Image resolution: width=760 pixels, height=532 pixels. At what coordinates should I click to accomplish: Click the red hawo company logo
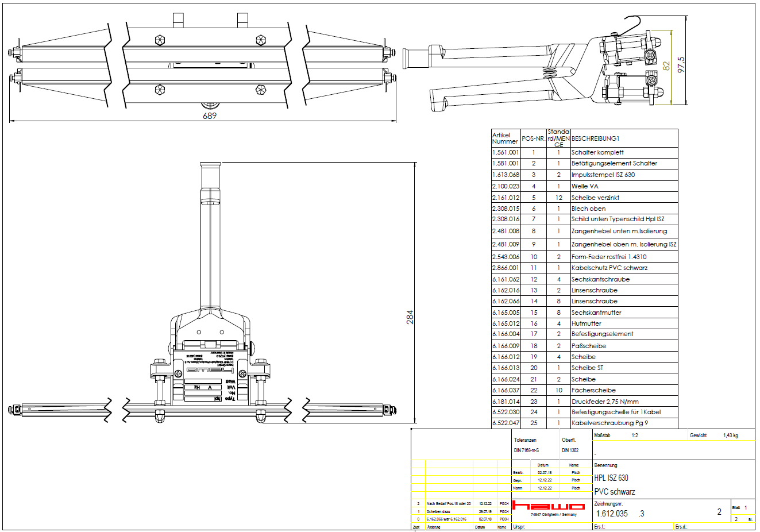click(548, 506)
